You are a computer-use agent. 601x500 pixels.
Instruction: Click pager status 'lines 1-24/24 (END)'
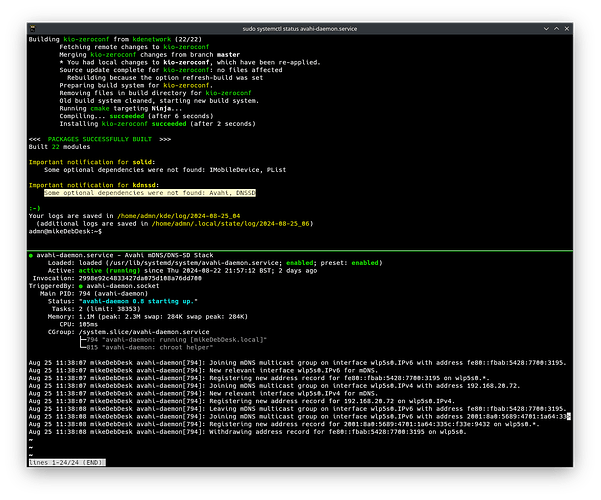pos(67,463)
